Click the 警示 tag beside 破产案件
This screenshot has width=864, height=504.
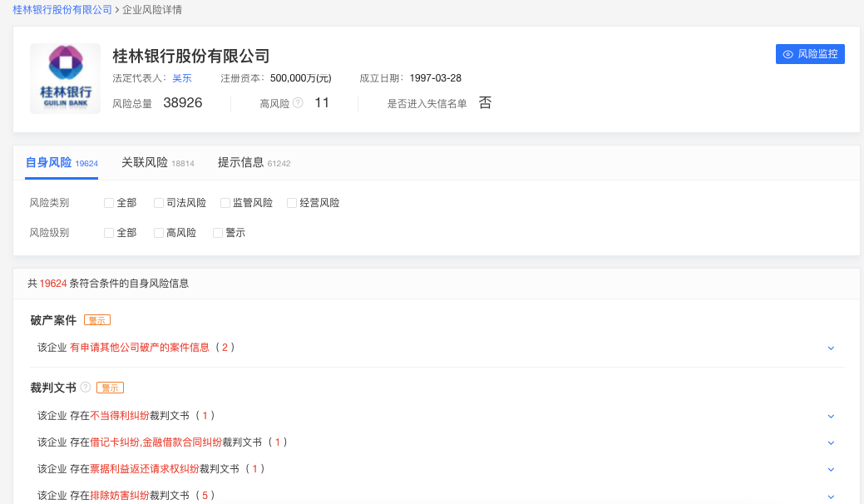pyautogui.click(x=97, y=320)
